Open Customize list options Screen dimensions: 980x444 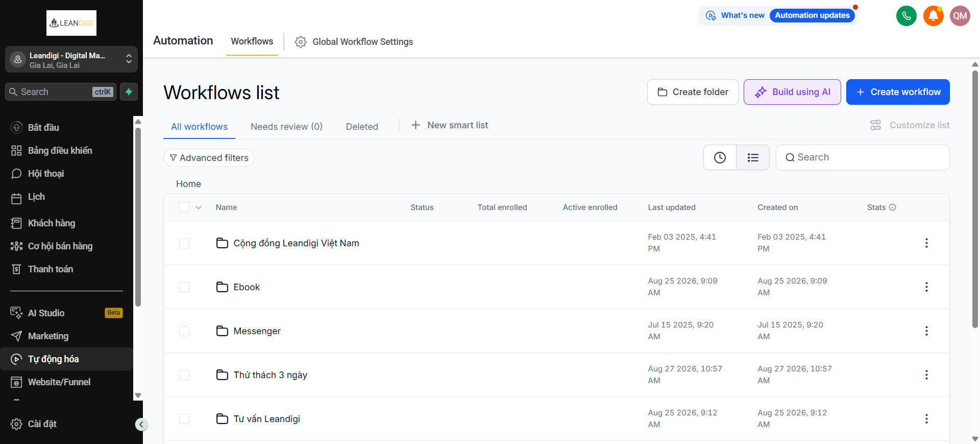(910, 125)
